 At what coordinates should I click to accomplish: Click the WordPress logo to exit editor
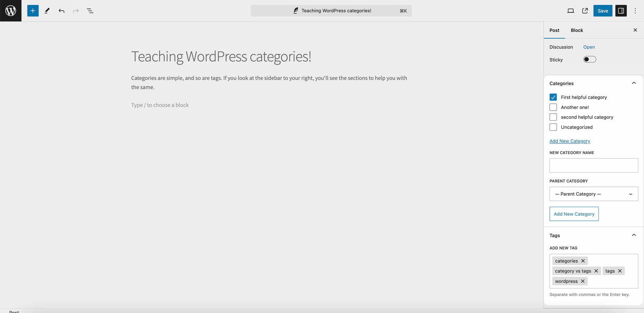10,11
